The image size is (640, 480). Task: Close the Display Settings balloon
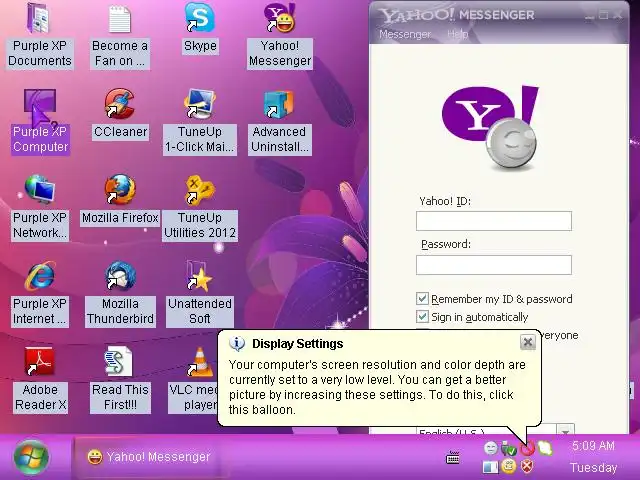(x=528, y=342)
